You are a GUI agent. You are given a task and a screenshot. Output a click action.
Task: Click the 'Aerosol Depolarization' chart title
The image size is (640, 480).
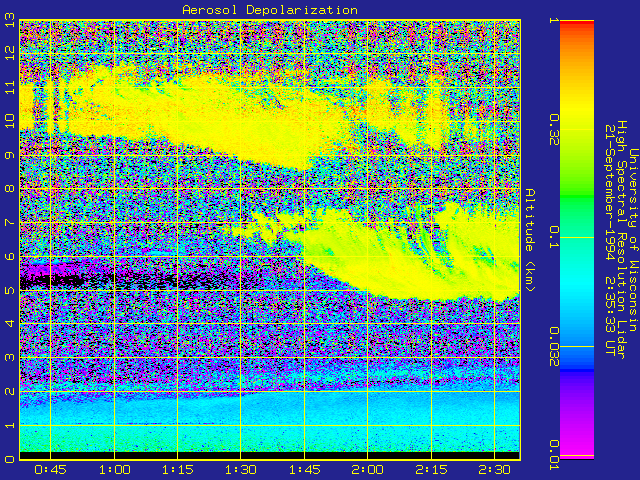point(270,10)
